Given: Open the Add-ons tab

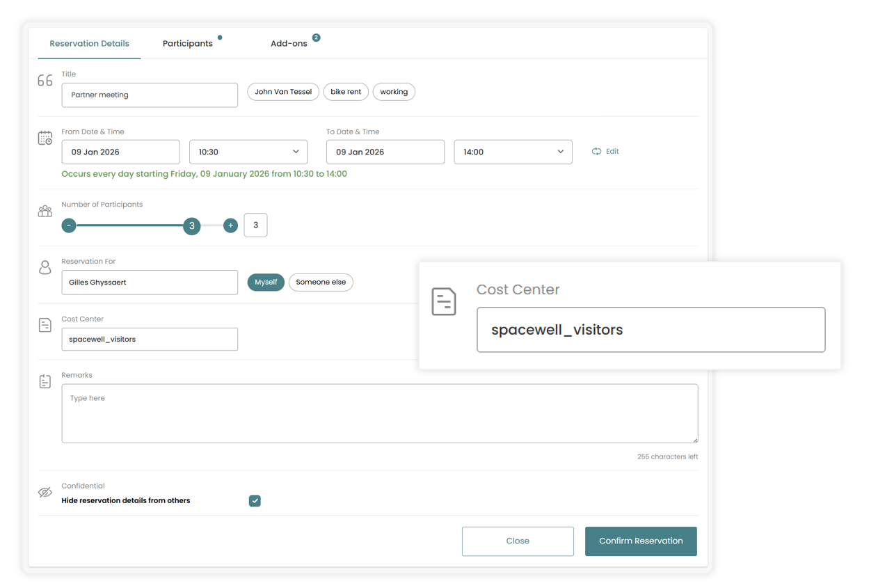Looking at the screenshot, I should pyautogui.click(x=289, y=44).
